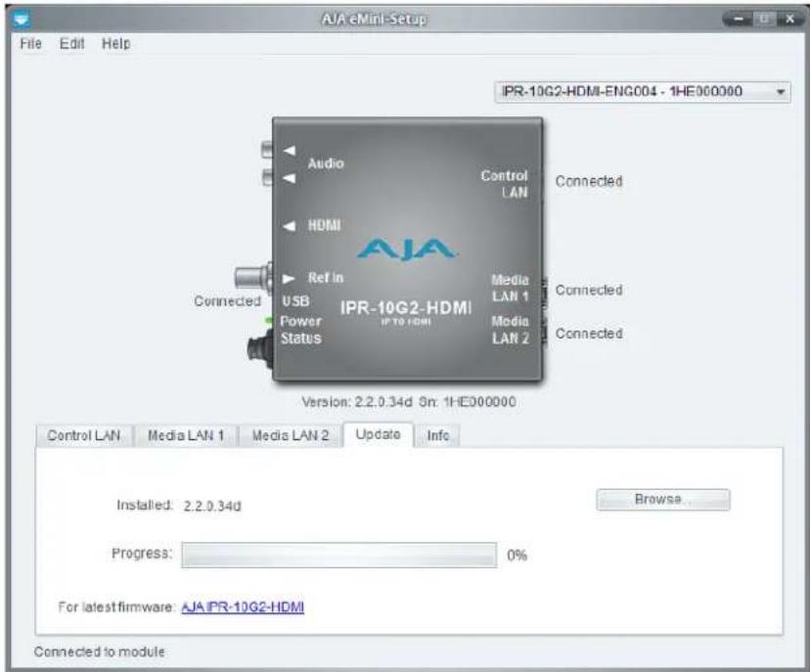The image size is (810, 672).
Task: Click the Browse button for firmware
Action: [663, 500]
